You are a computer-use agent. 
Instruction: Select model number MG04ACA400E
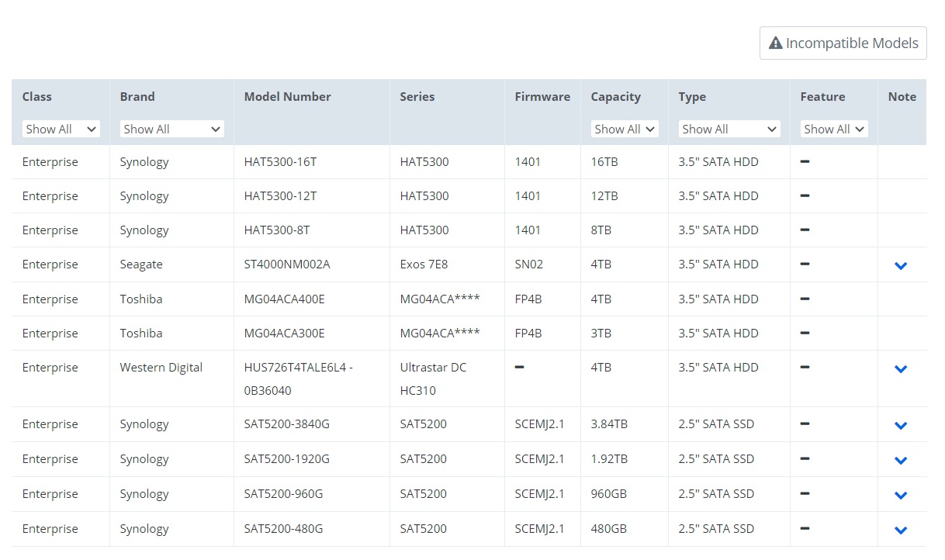285,299
